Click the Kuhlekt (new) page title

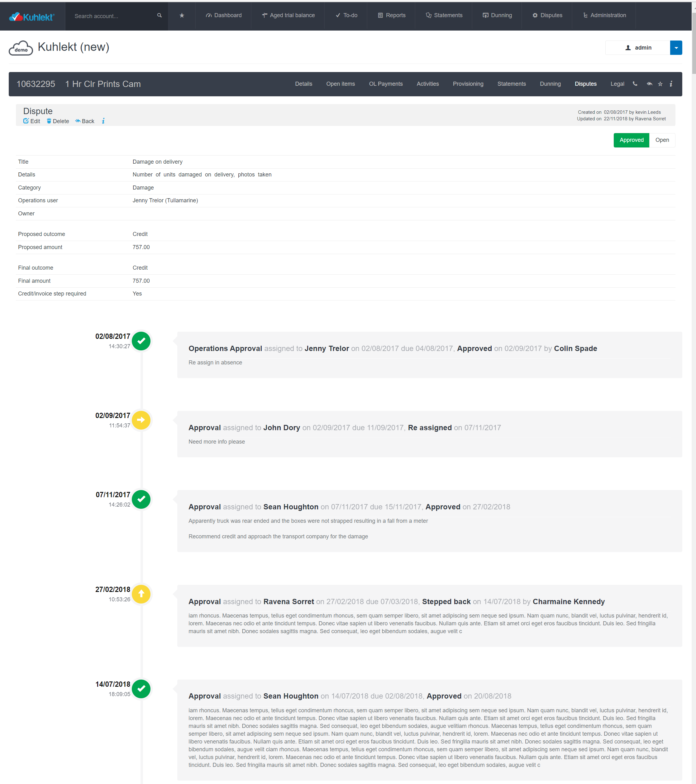73,47
